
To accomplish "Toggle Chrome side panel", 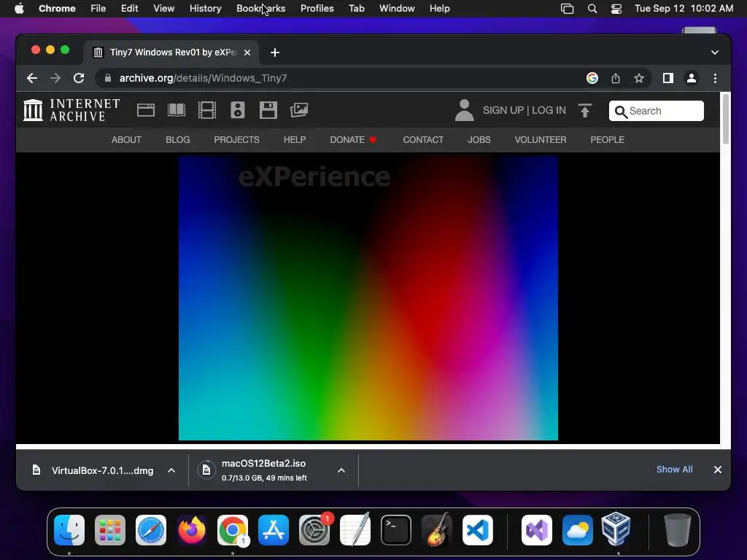I will click(668, 78).
